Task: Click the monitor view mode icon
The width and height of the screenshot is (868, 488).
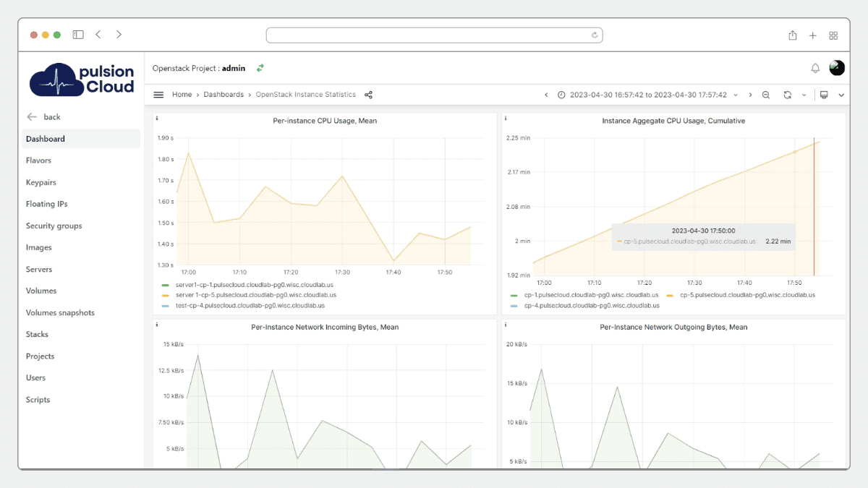Action: (824, 95)
